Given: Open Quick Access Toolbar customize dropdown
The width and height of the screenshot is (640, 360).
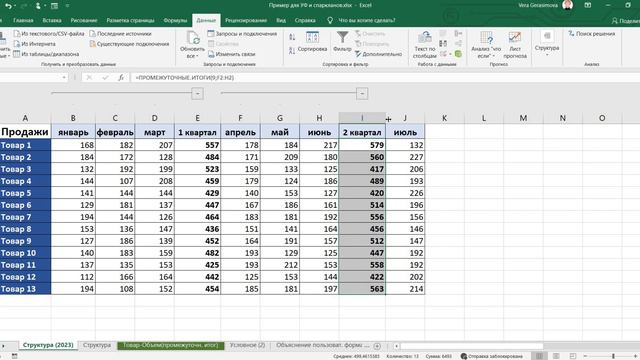Looking at the screenshot, I should pyautogui.click(x=67, y=6).
